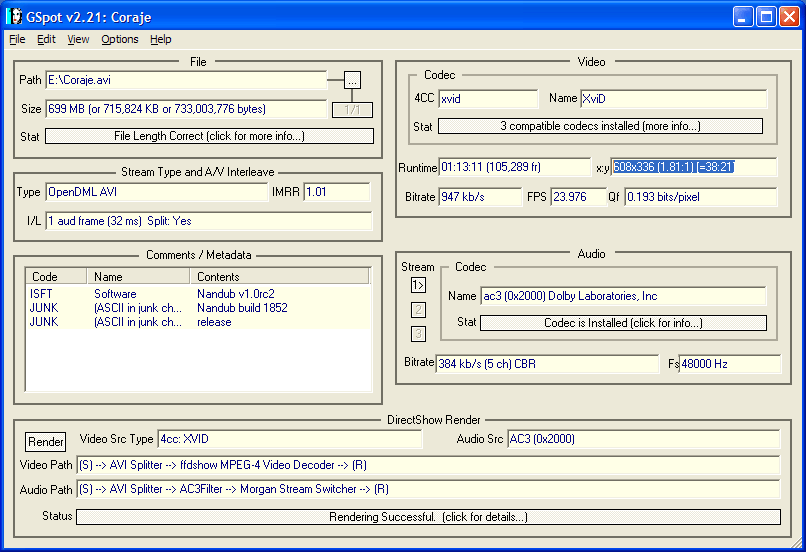806x552 pixels.
Task: Click the highlighted x:y resolution field
Action: tap(693, 167)
